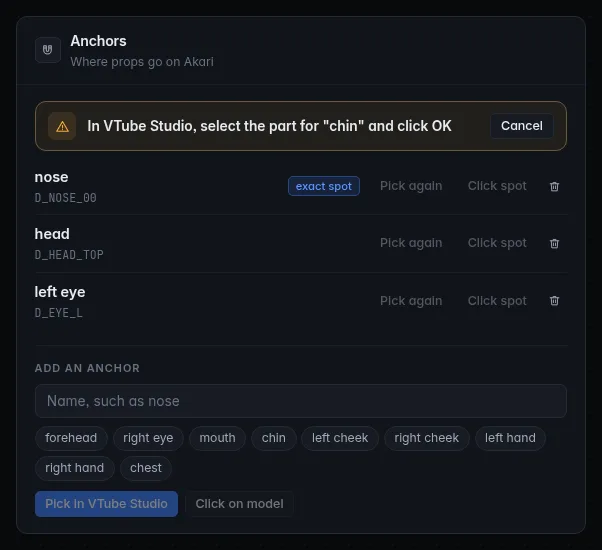Choose Click spot for left eye anchor
Screen dimensions: 602x550
(497, 301)
